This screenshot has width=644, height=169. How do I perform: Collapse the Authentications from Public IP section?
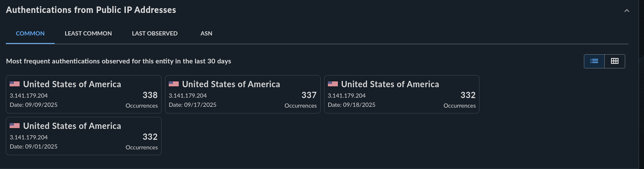[626, 11]
